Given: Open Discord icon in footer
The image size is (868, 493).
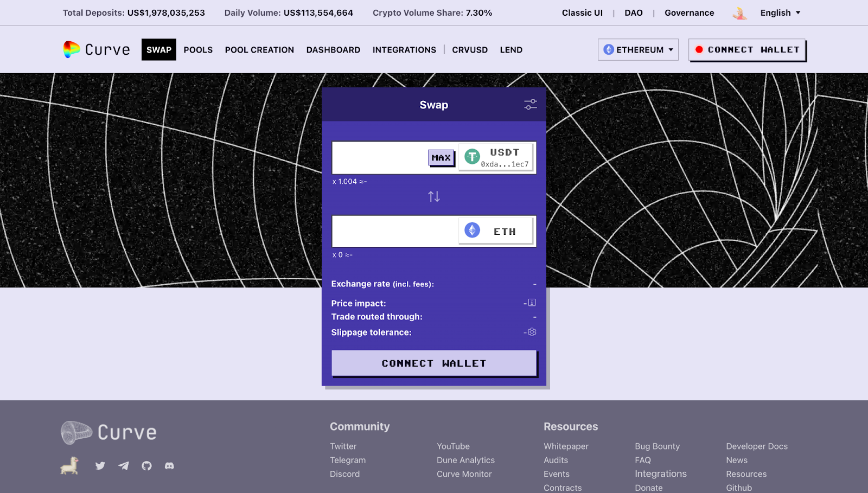Looking at the screenshot, I should pyautogui.click(x=169, y=466).
